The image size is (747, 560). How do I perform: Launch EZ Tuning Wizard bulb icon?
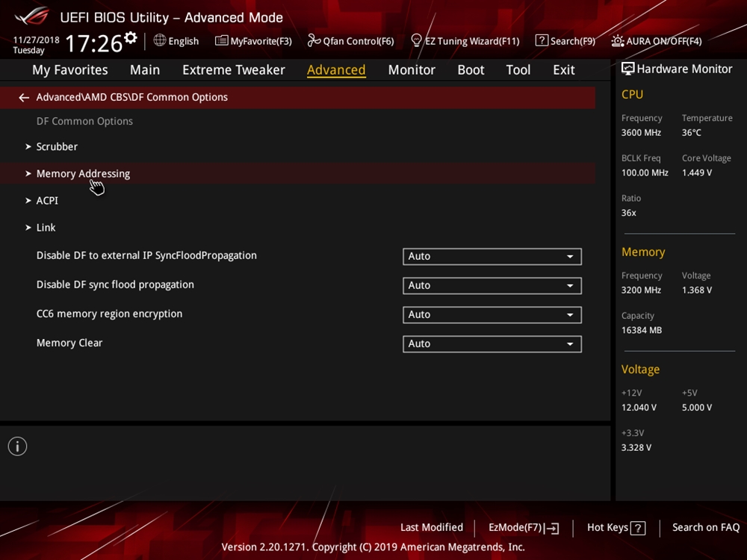tap(416, 40)
